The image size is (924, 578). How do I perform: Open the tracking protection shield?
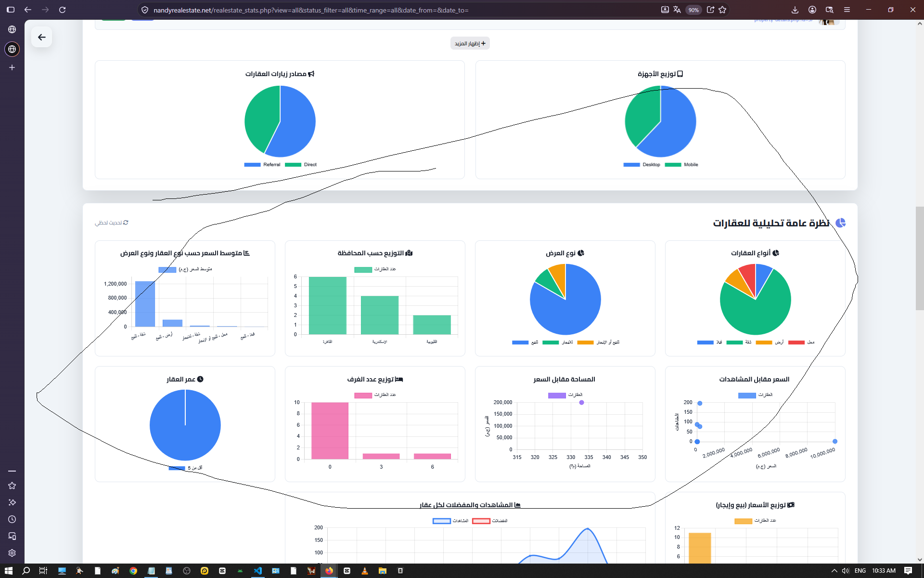pos(145,10)
